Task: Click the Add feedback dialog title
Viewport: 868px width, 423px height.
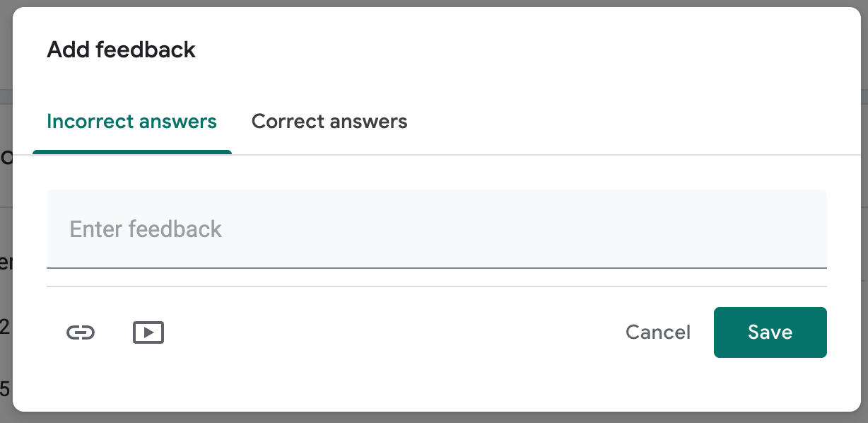Action: [x=121, y=50]
